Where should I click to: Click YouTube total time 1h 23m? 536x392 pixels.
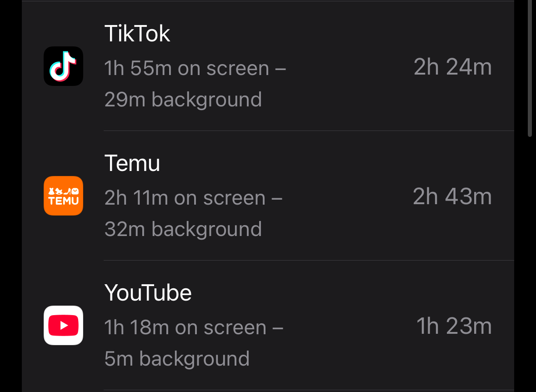454,326
